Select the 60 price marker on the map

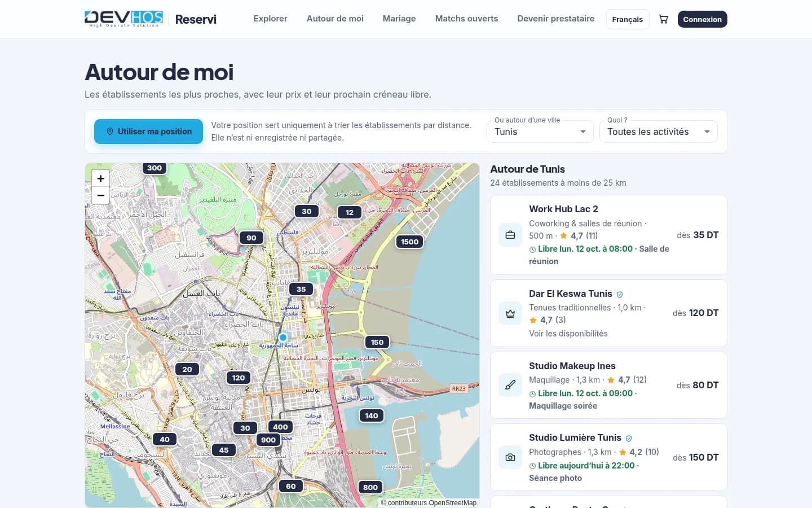pos(291,486)
